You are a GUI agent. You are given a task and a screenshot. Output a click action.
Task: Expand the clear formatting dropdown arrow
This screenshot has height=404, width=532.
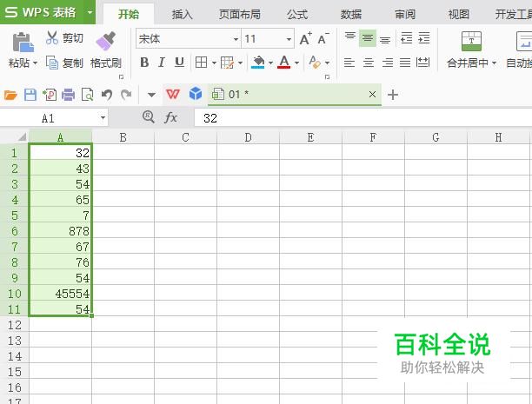click(x=327, y=63)
